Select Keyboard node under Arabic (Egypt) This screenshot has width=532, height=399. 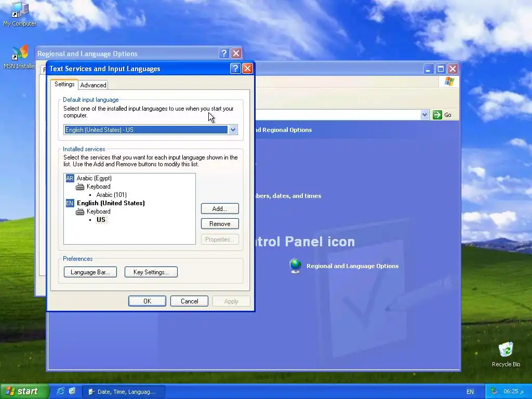pyautogui.click(x=98, y=187)
